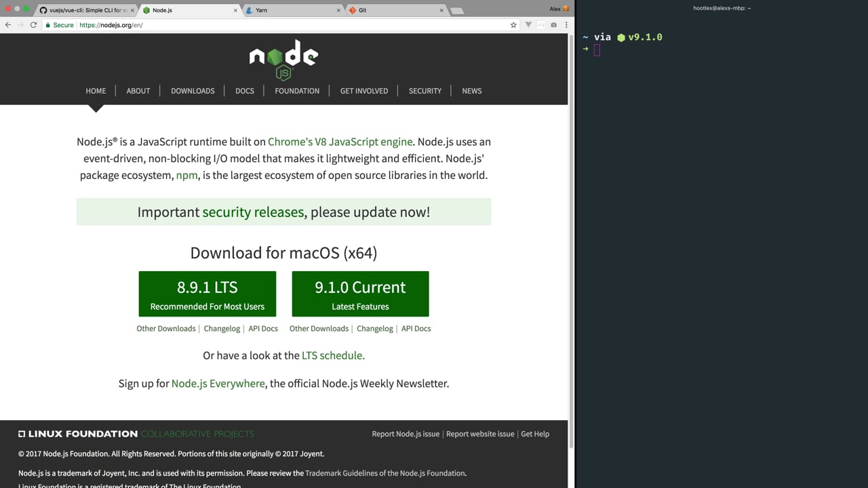Open the Vue devtools extension icon
The height and width of the screenshot is (488, 868).
click(x=528, y=25)
